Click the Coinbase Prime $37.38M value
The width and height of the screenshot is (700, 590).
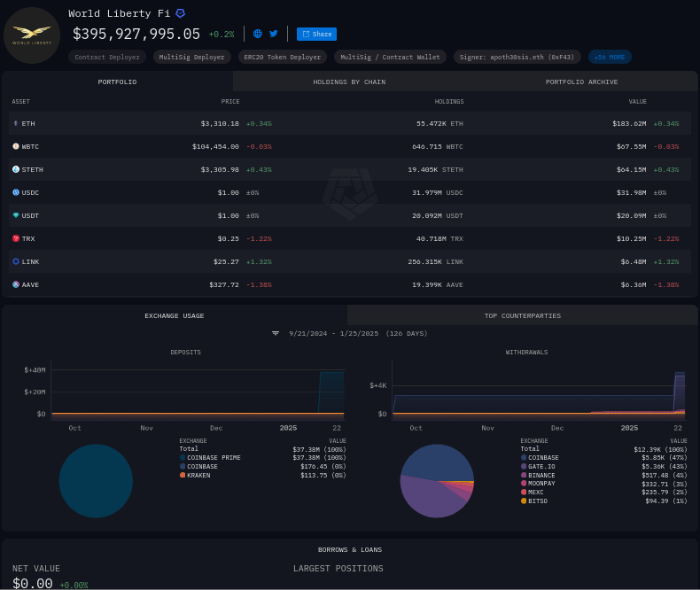319,458
